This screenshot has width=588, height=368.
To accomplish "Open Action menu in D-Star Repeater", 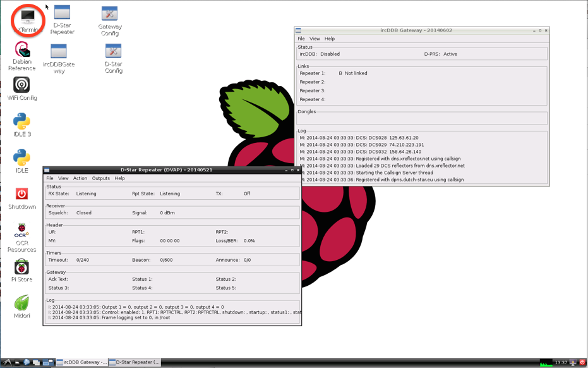I will click(80, 178).
